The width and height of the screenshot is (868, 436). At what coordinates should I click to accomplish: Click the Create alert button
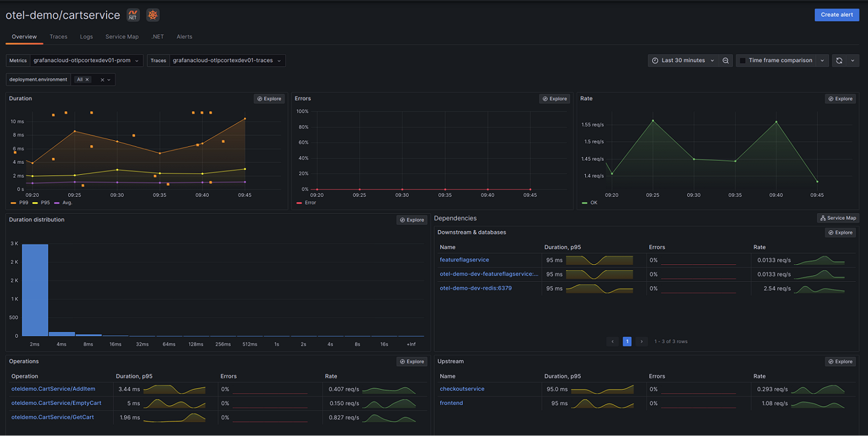click(x=837, y=14)
